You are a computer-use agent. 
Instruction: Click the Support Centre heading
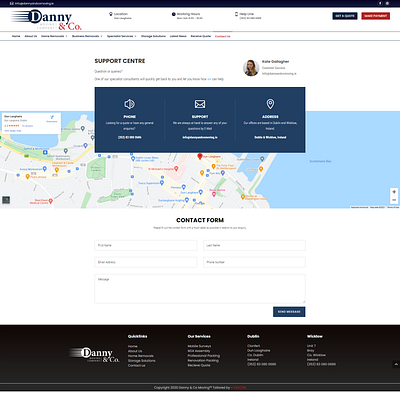click(120, 61)
